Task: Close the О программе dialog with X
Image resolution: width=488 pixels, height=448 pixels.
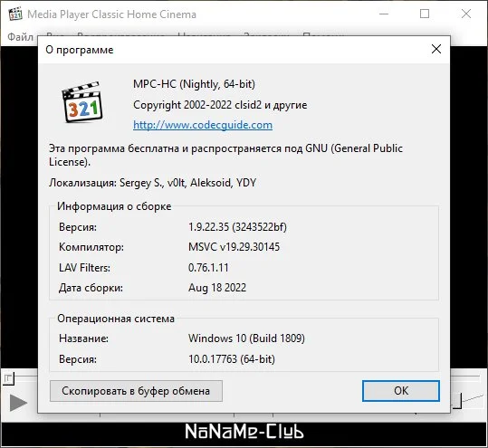Action: (x=436, y=49)
